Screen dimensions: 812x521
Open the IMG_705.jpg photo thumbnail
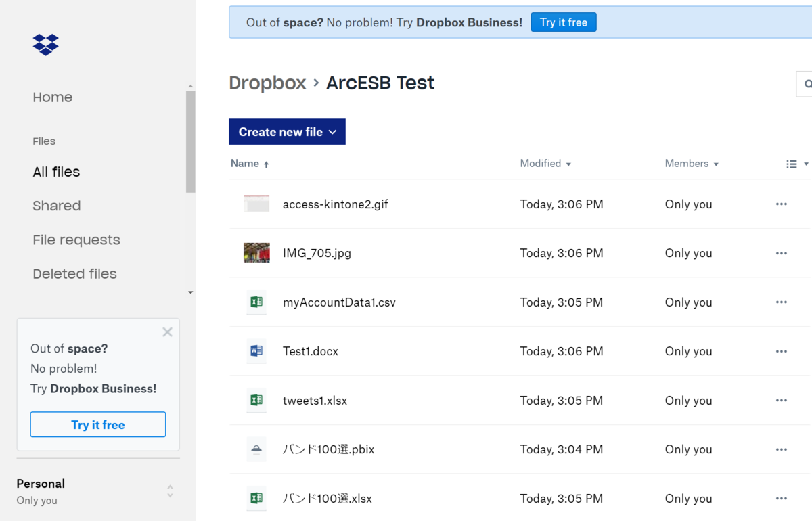coord(256,253)
